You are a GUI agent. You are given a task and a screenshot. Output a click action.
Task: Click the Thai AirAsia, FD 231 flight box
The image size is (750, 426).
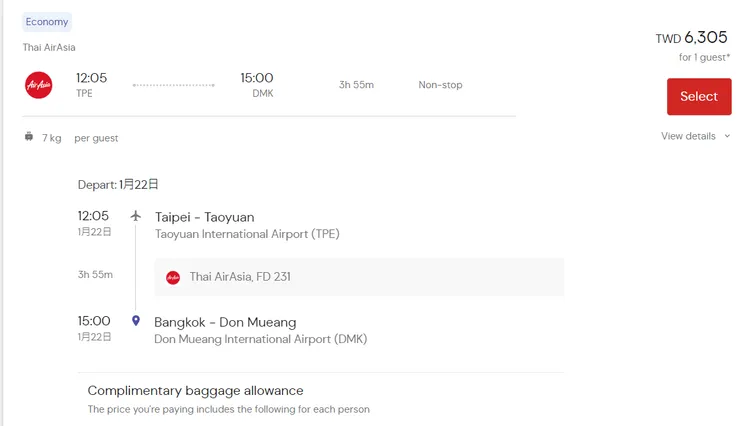tap(359, 277)
